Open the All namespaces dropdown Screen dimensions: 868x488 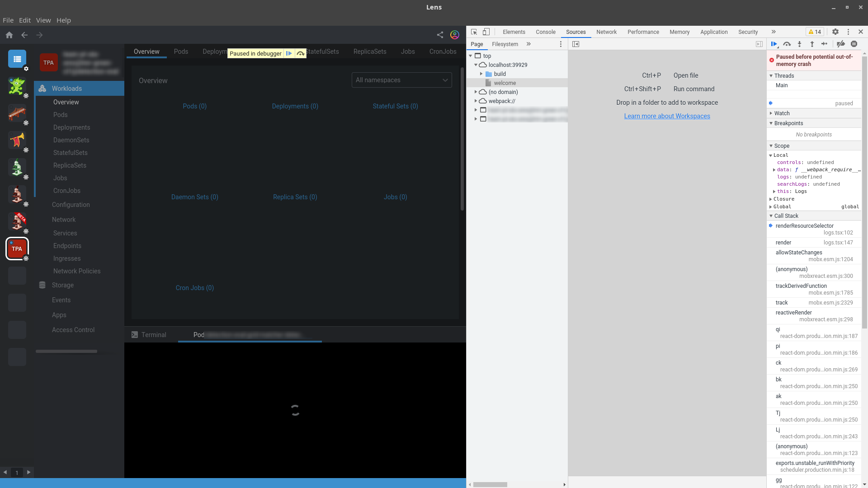click(401, 80)
